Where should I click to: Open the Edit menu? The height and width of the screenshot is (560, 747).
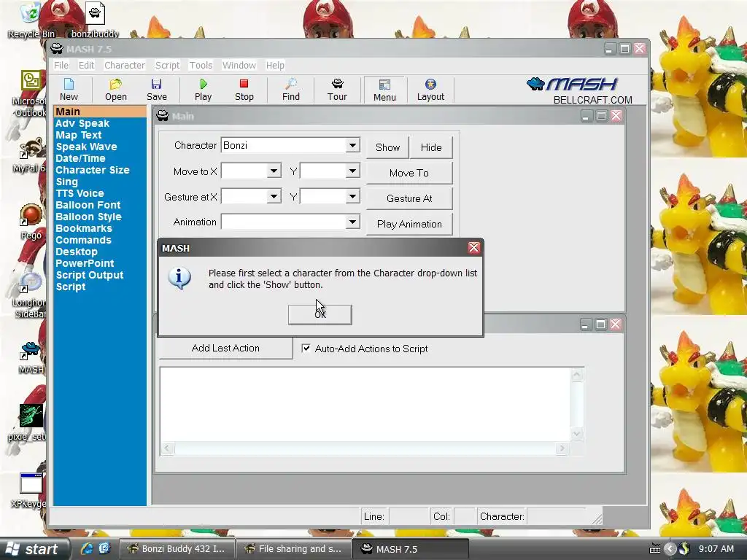pos(86,65)
